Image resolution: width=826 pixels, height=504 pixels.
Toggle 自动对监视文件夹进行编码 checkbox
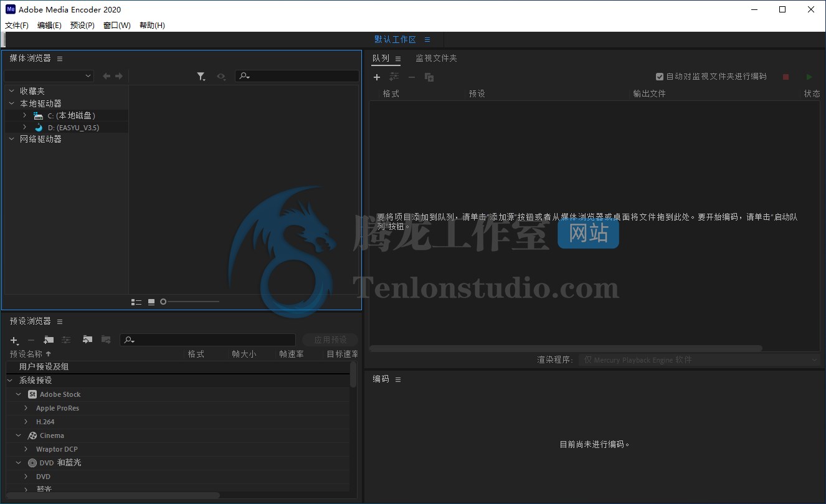click(x=660, y=77)
